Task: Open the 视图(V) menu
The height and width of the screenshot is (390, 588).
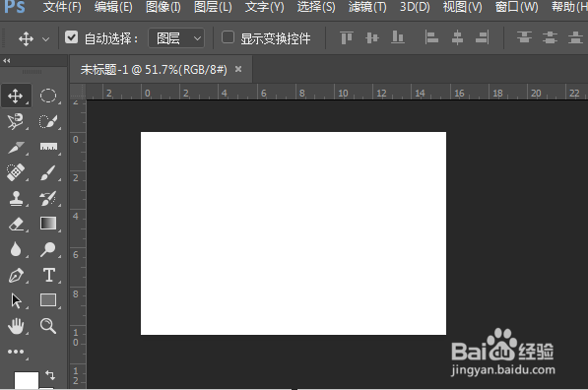Action: 462,7
